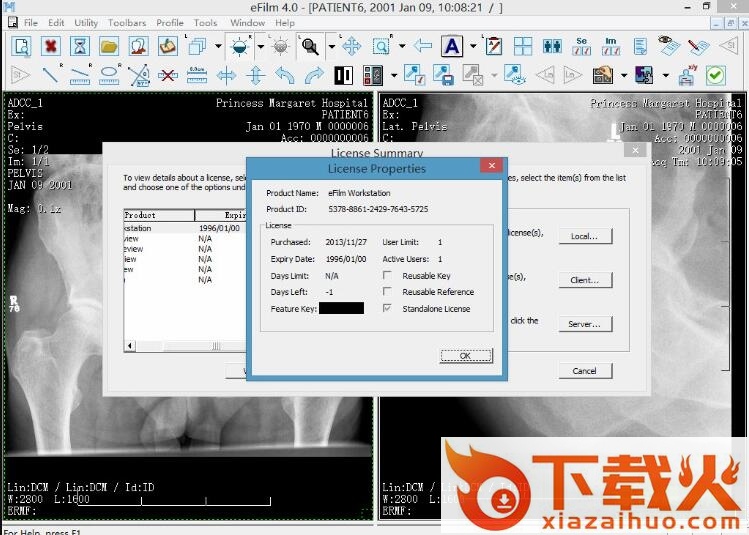Screen dimensions: 749x535
Task: Select the angle measurement tool
Action: tap(139, 75)
